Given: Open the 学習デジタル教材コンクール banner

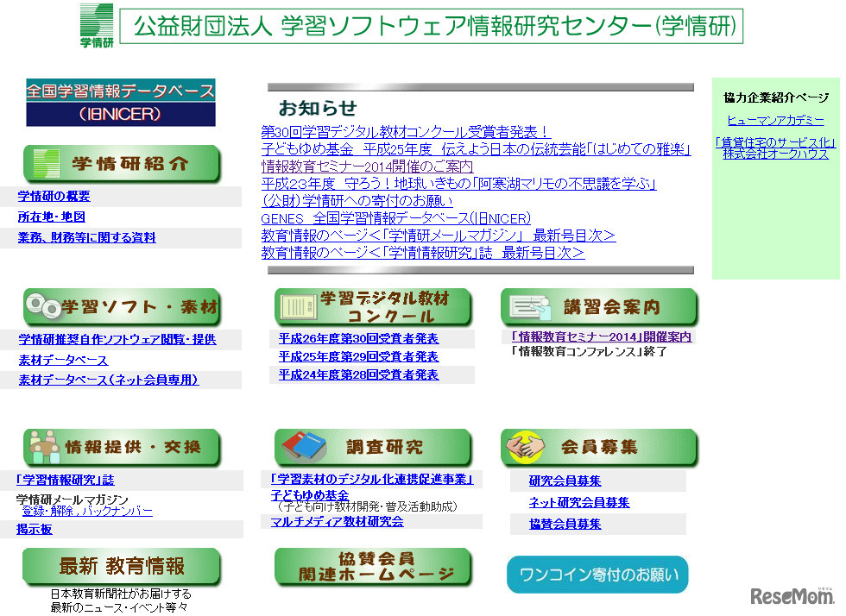Looking at the screenshot, I should (373, 305).
